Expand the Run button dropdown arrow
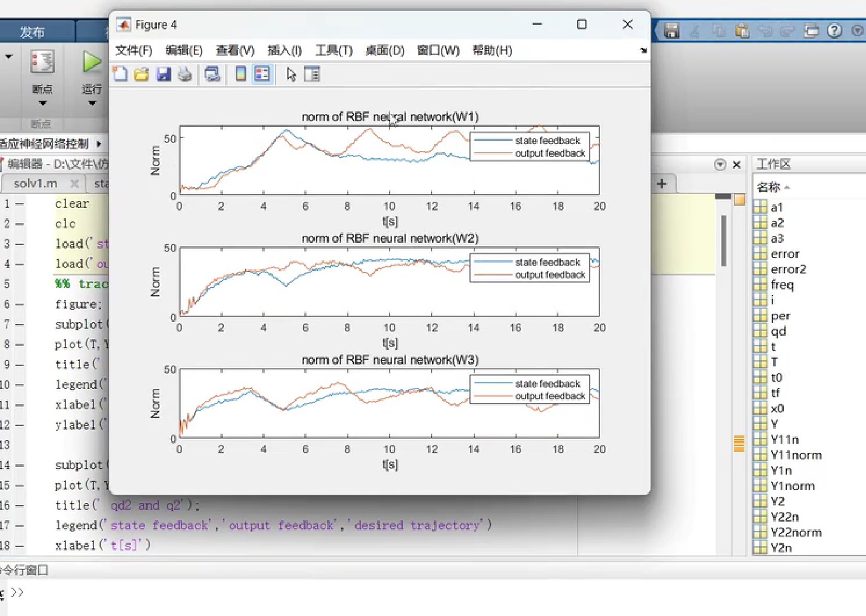 point(92,103)
